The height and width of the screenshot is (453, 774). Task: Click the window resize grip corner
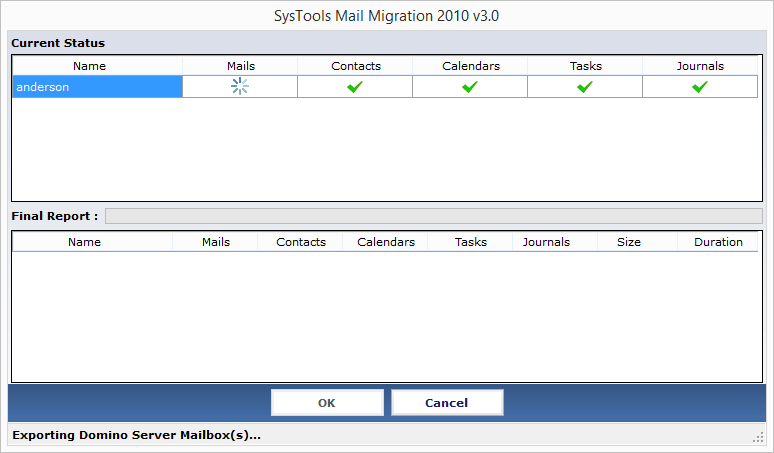pyautogui.click(x=758, y=437)
